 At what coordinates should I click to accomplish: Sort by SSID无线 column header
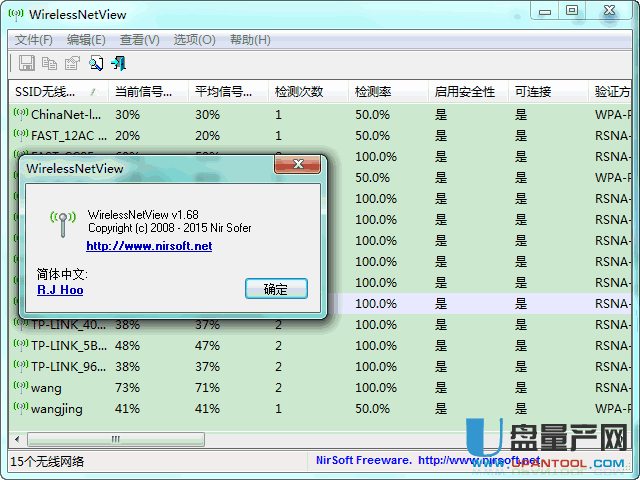[58, 91]
